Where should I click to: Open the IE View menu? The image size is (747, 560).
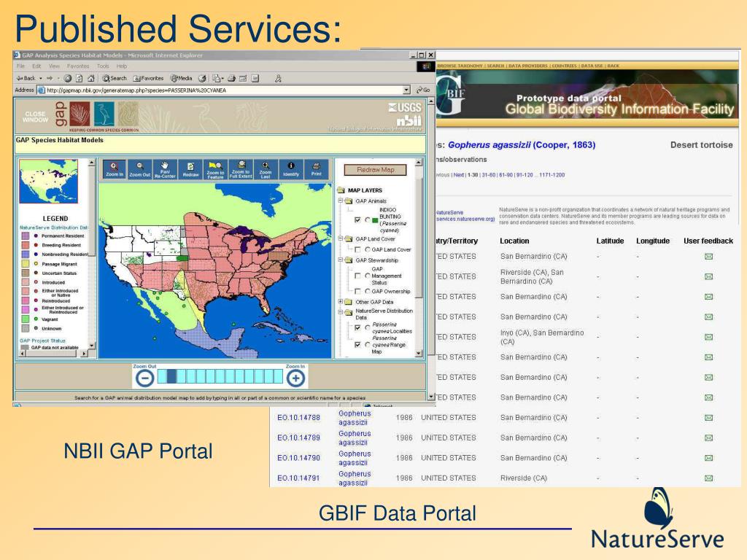coord(54,66)
